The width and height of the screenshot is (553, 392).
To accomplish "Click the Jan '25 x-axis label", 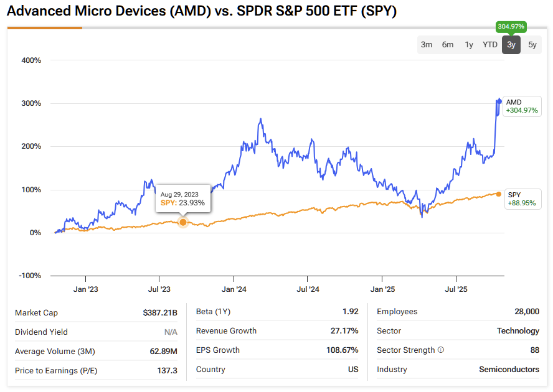I will [382, 289].
